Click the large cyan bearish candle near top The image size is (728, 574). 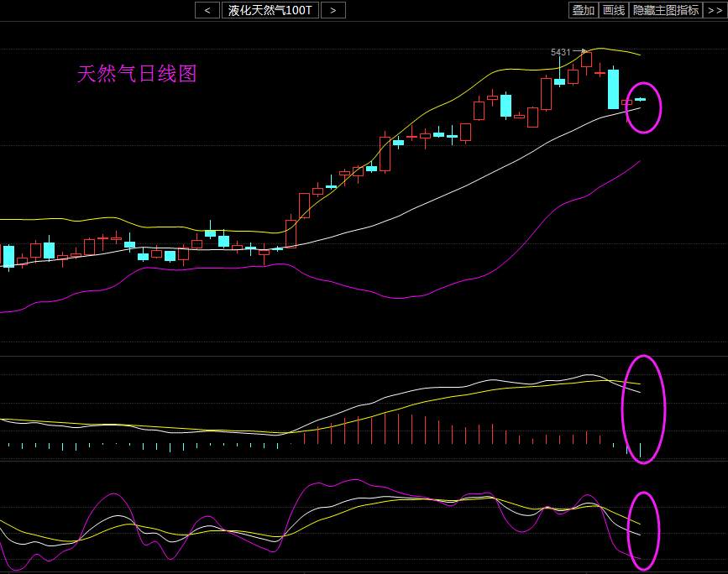click(x=613, y=89)
